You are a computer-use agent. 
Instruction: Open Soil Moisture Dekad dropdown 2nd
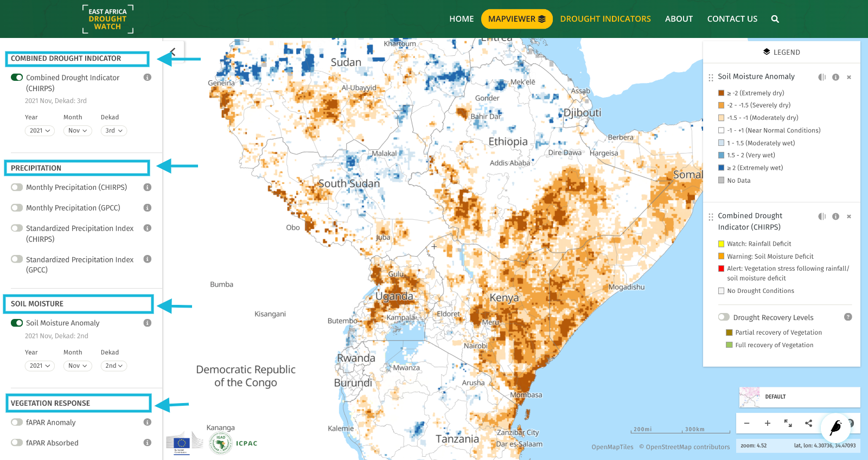pyautogui.click(x=114, y=366)
